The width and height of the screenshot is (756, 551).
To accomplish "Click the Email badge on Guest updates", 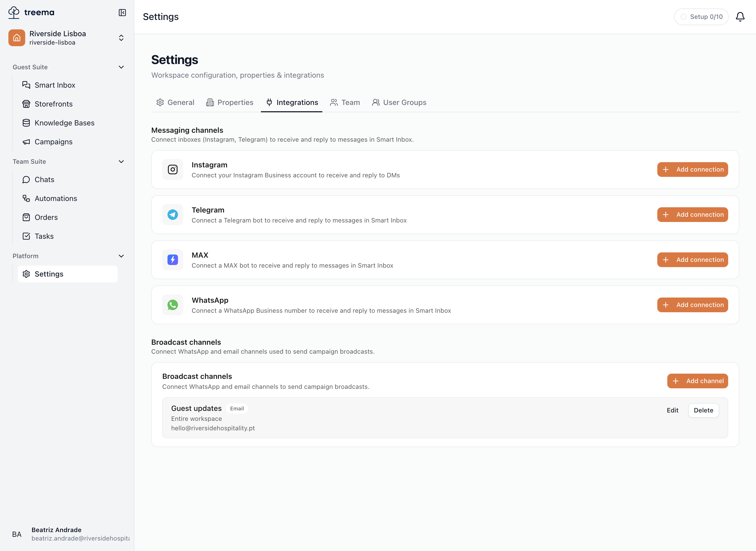I will point(237,409).
